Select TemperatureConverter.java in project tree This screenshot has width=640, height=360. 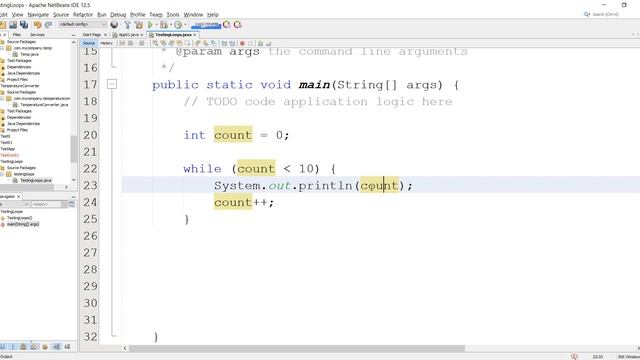pyautogui.click(x=44, y=105)
